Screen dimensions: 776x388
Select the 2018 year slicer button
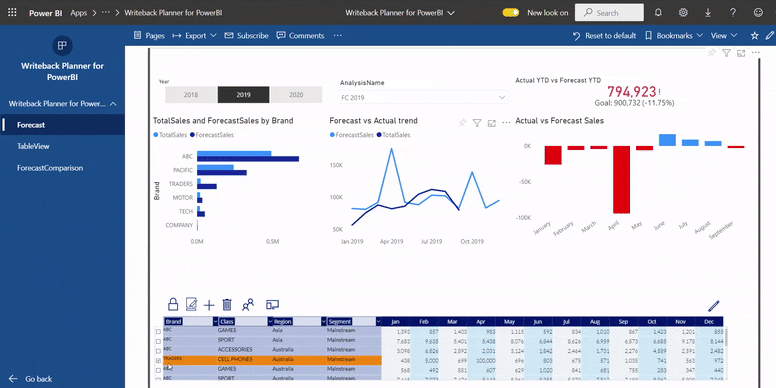191,95
